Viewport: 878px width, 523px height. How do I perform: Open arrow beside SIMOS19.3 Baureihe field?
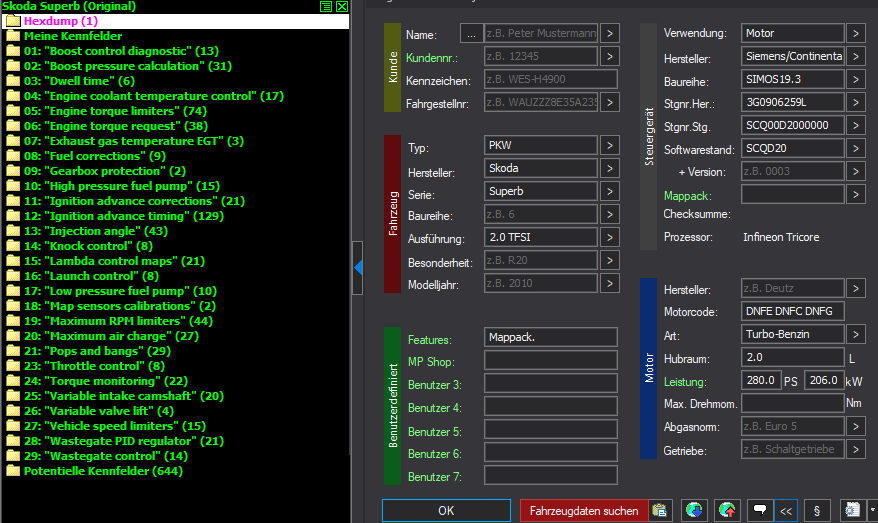coord(856,80)
